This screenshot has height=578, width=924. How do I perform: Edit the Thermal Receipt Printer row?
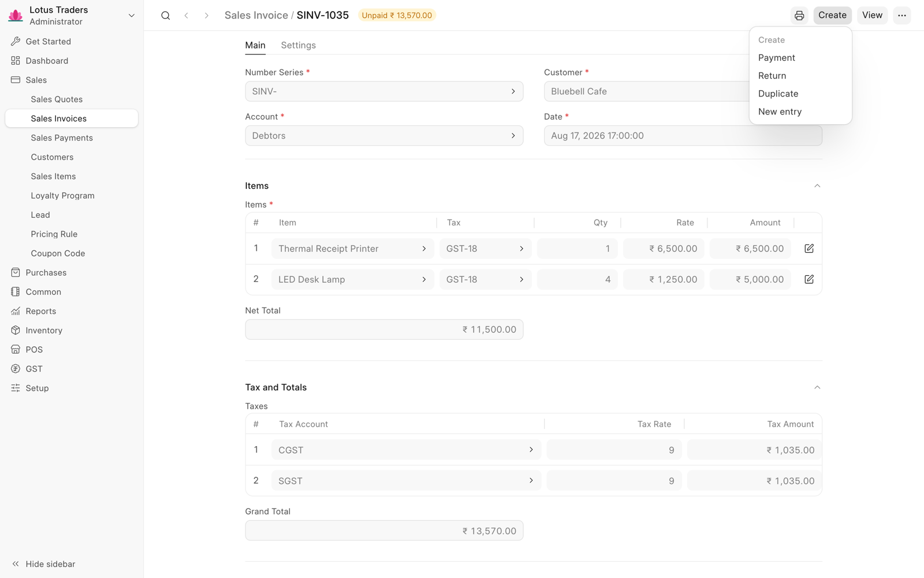(x=809, y=249)
